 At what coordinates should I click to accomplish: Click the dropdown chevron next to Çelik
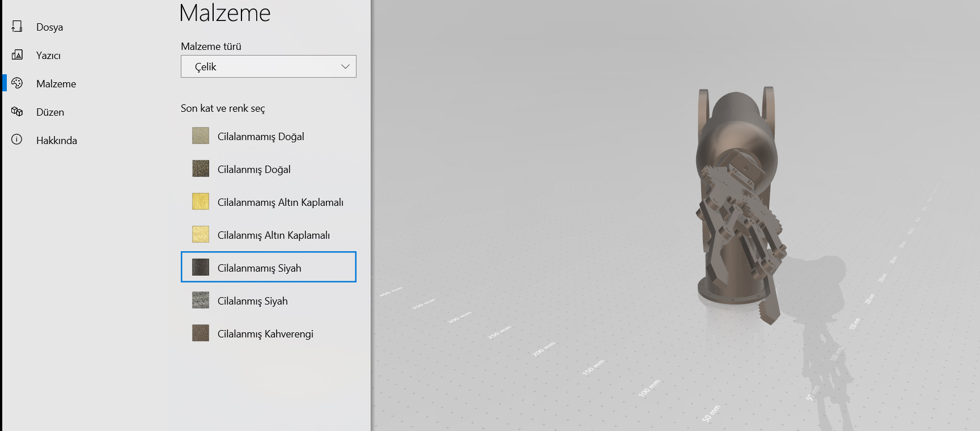345,66
